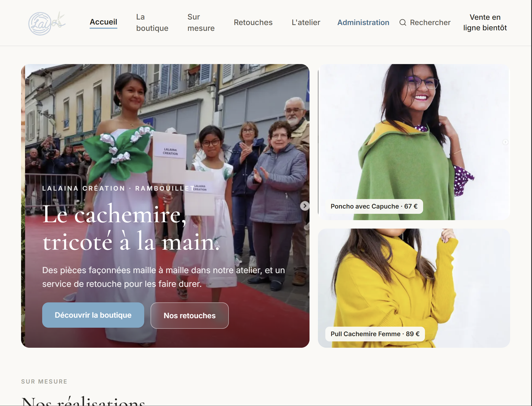532x406 pixels.
Task: Click the Rechercher search label
Action: 430,23
